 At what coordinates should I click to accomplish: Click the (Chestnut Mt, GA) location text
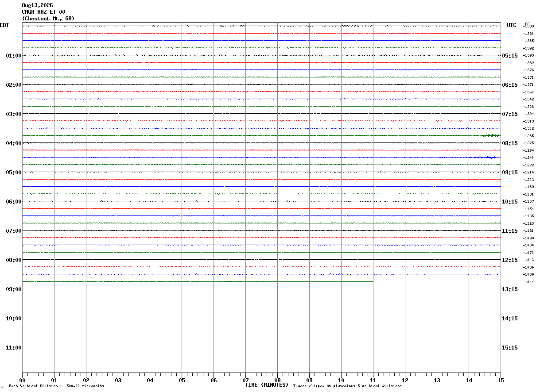tap(48, 19)
